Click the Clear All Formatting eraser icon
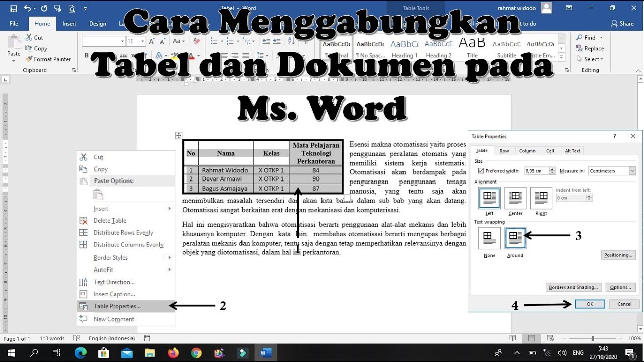644x362 pixels. pyautogui.click(x=197, y=41)
